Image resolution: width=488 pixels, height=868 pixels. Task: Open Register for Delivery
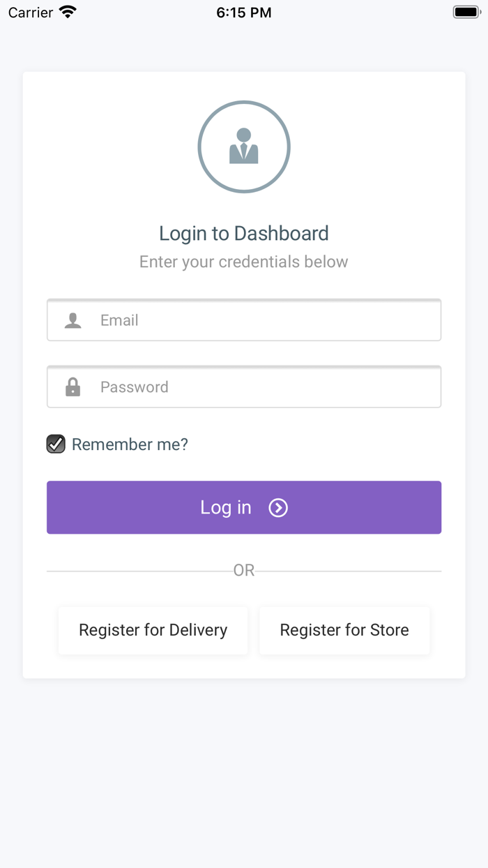click(153, 630)
